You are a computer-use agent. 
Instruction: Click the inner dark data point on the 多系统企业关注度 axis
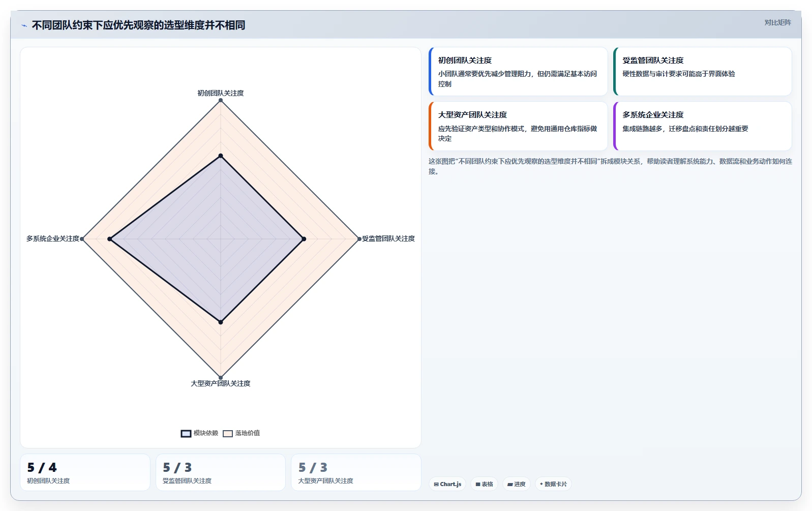click(110, 239)
